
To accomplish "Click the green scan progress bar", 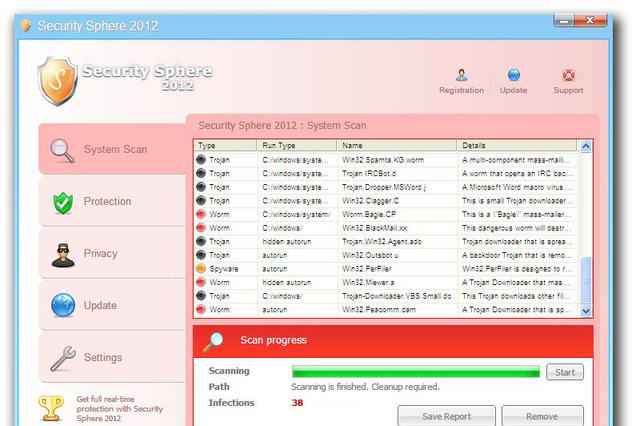I will pyautogui.click(x=416, y=372).
